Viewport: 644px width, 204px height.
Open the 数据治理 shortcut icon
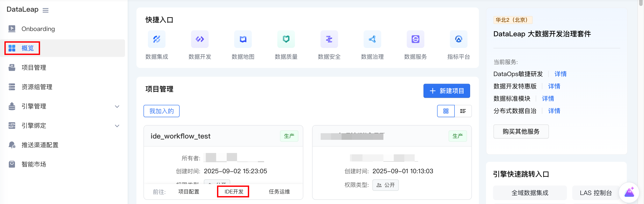click(x=372, y=39)
